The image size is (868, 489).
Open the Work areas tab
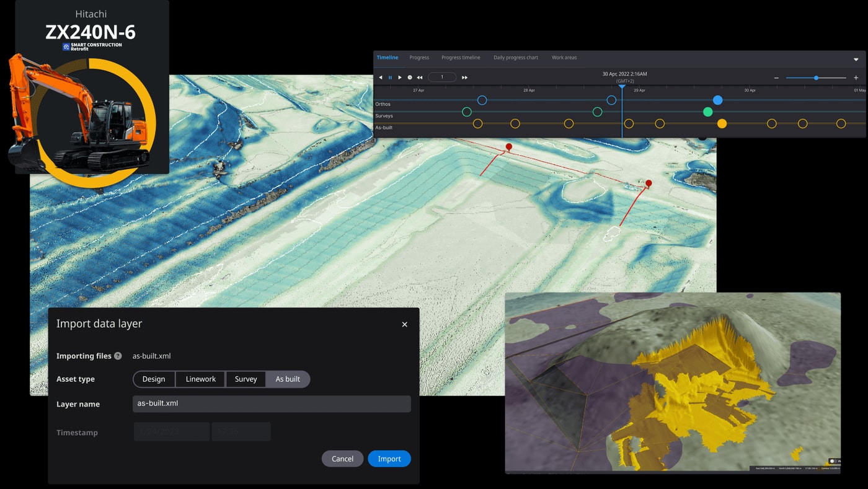[564, 58]
